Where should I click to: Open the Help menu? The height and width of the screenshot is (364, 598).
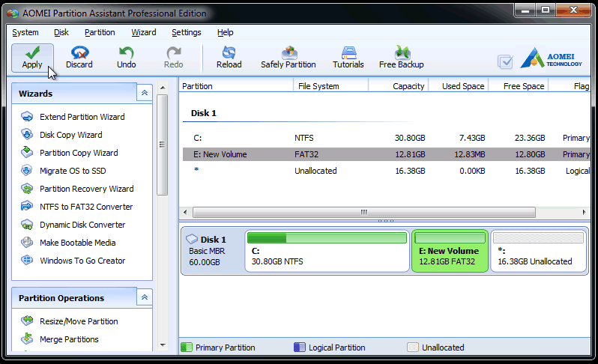(225, 32)
